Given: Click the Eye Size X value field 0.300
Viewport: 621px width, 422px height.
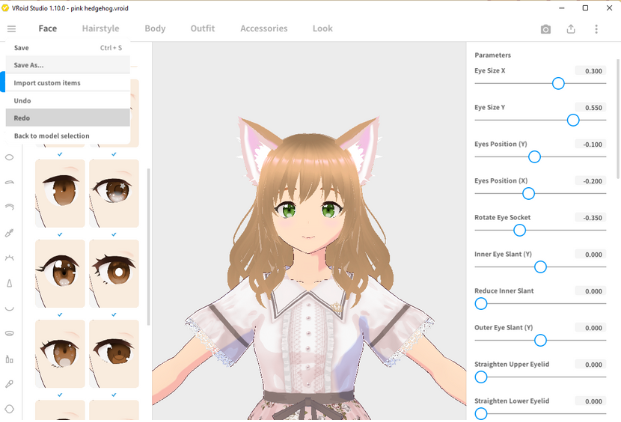Looking at the screenshot, I should click(x=590, y=71).
